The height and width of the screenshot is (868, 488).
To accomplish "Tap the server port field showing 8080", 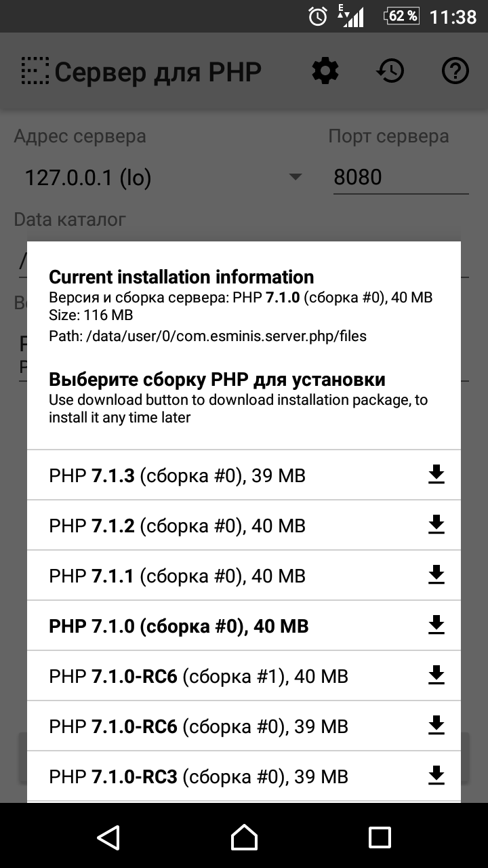I will pyautogui.click(x=400, y=178).
